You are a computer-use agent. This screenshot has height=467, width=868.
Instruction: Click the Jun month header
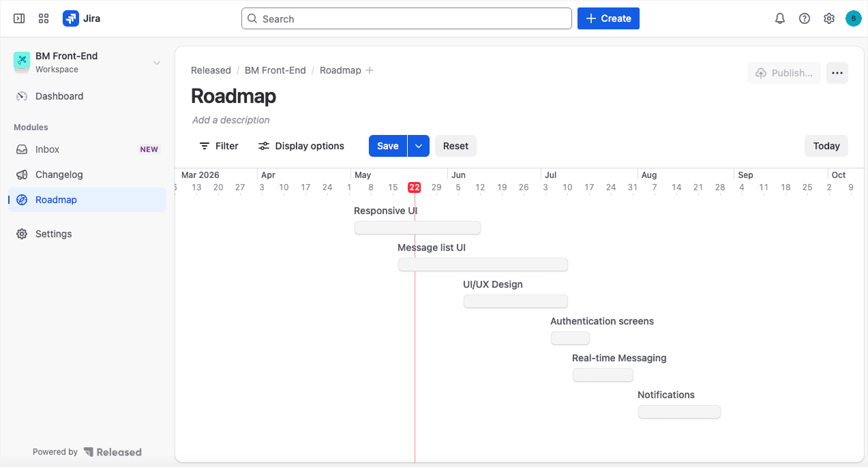[x=458, y=175]
